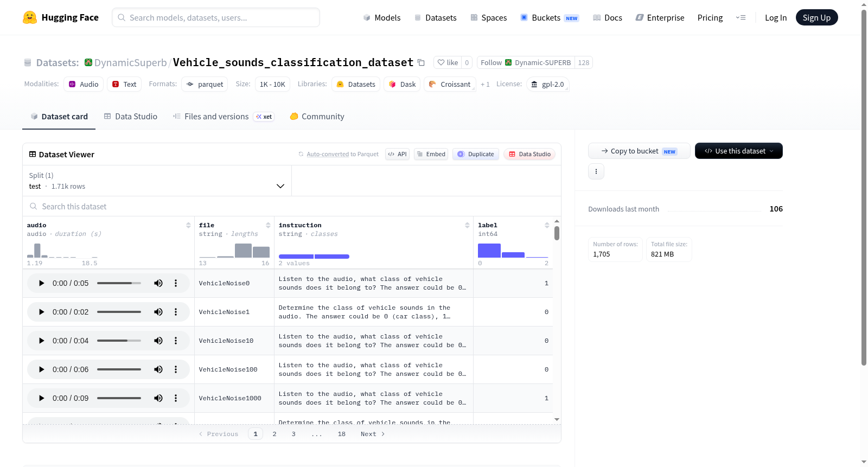Mute the VehicleNoise1 audio player
Viewport: 868px width, 467px height.
pos(158,312)
